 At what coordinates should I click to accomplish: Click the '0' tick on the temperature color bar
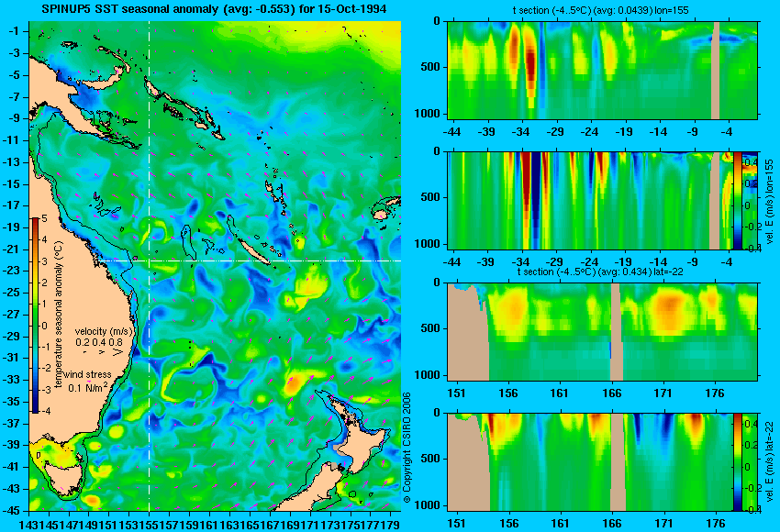point(44,326)
